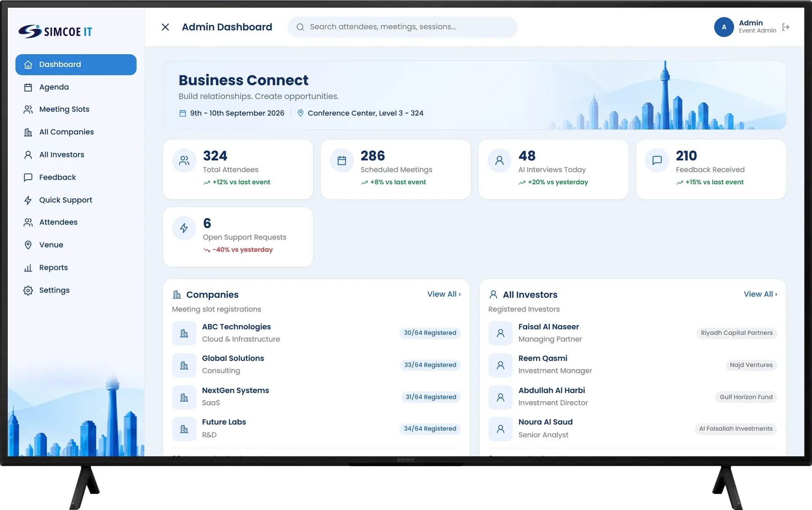The image size is (812, 510).
Task: Click Noura Al Saud's profile icon
Action: (500, 429)
